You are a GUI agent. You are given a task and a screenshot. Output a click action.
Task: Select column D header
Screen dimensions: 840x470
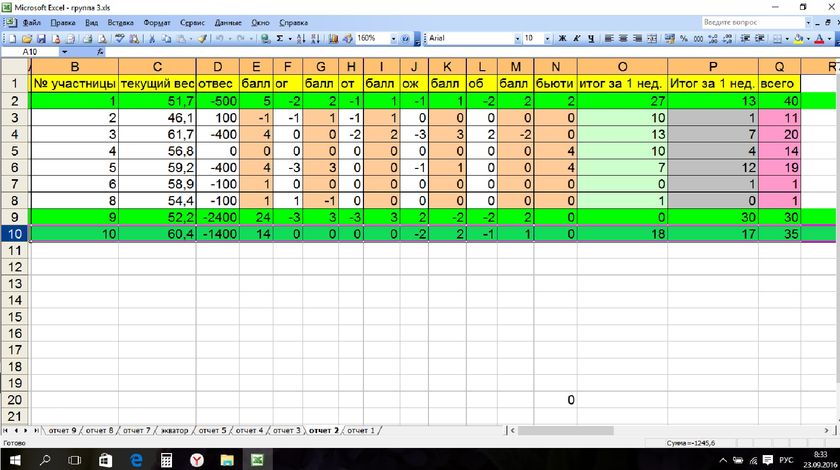coord(218,66)
